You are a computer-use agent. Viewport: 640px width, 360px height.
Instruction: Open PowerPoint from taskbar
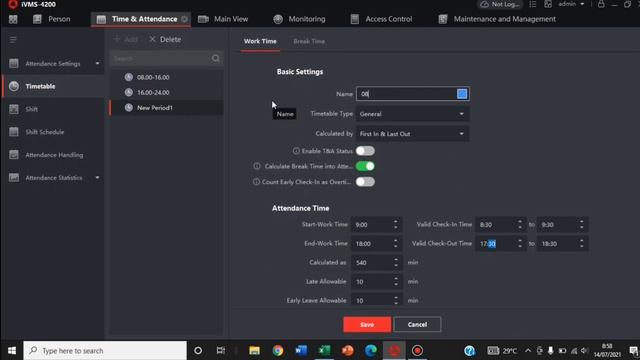[348, 351]
